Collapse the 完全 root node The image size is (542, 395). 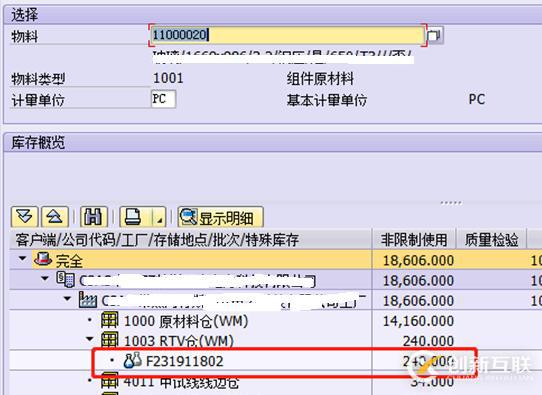tap(23, 258)
